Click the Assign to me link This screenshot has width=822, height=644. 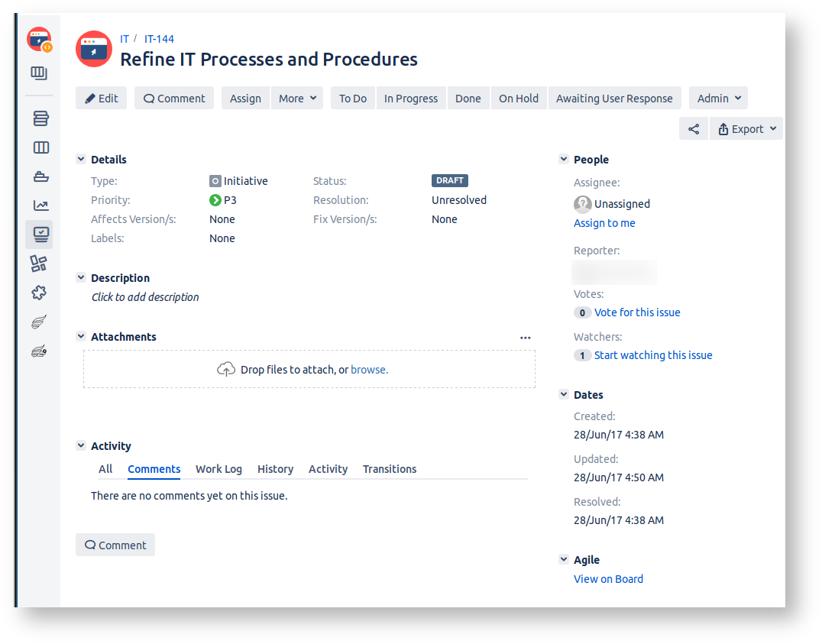(604, 223)
